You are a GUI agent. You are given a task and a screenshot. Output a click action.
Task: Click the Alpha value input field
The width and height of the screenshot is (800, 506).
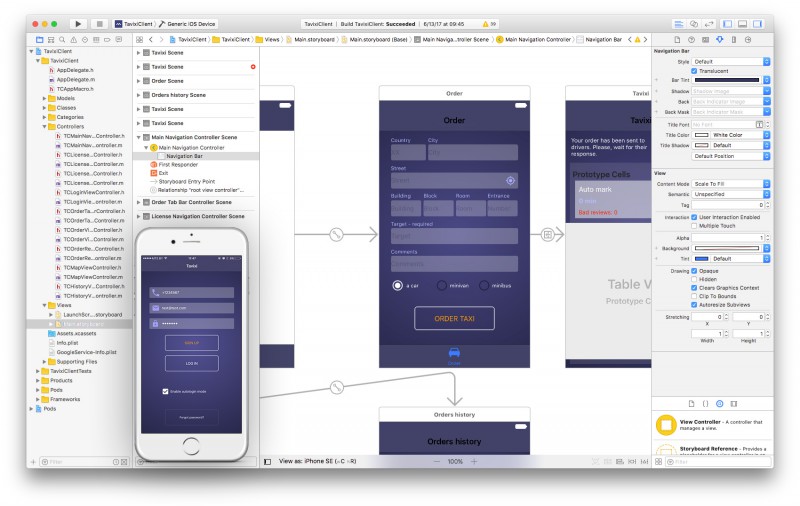pos(728,238)
